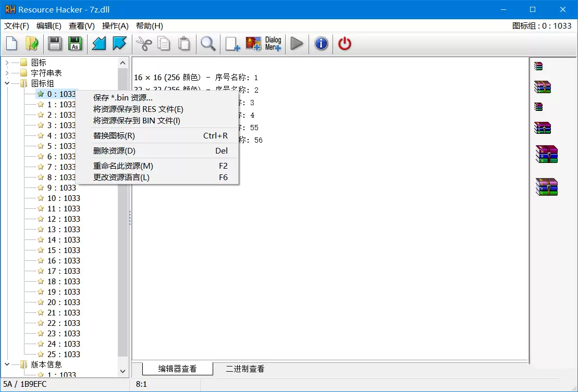Switch to the 二进制查看 tab

tap(245, 369)
